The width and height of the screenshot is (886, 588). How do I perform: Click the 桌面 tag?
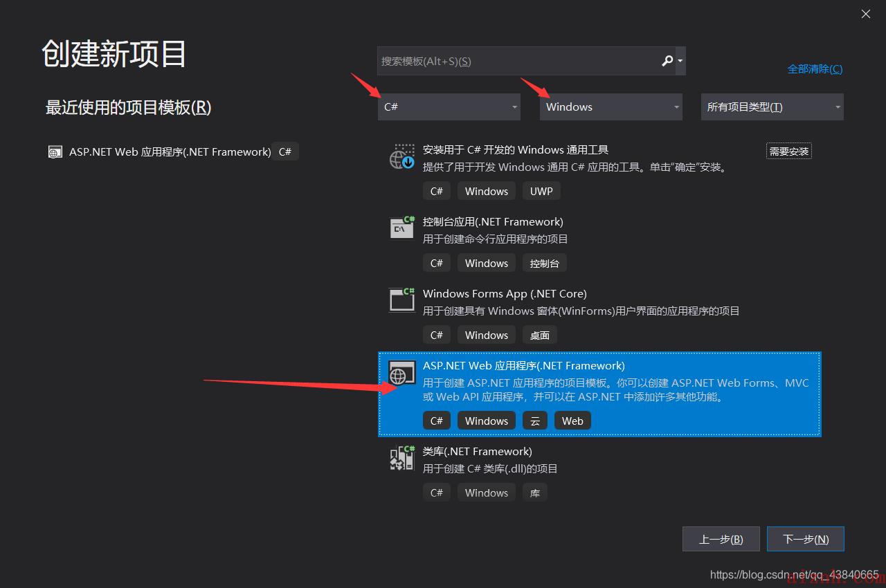(540, 335)
